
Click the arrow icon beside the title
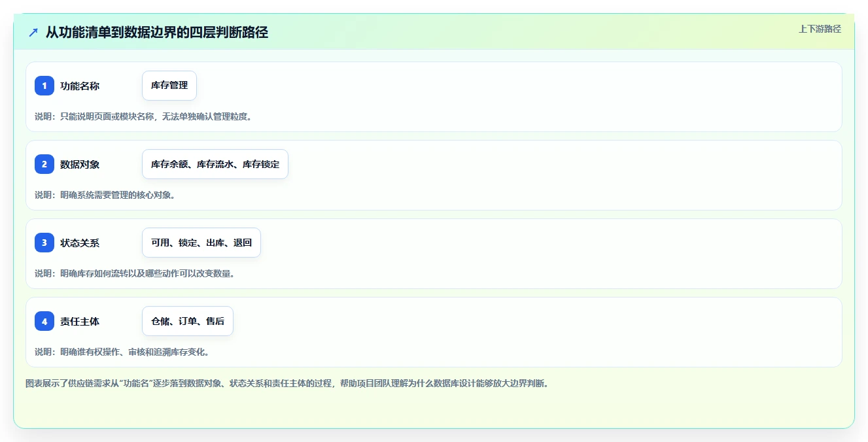(x=33, y=33)
